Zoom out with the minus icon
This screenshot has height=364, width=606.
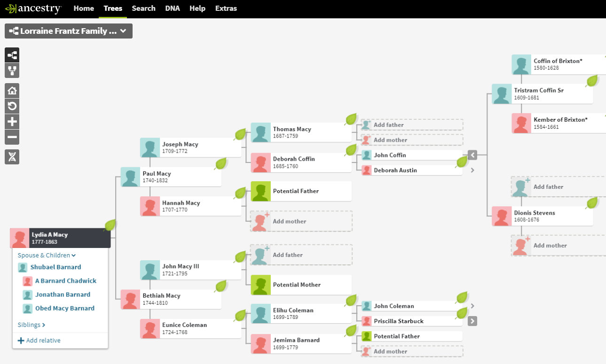[12, 138]
